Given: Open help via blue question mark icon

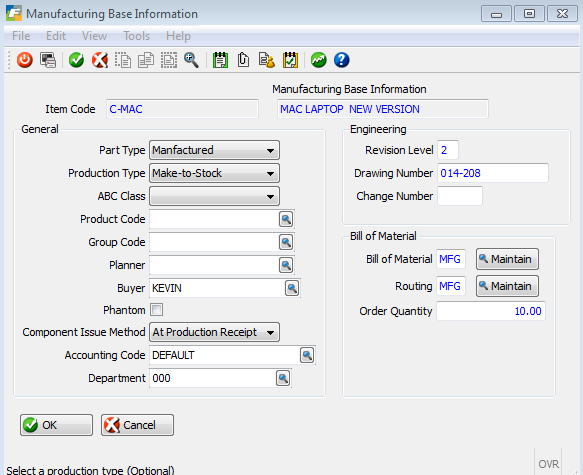Looking at the screenshot, I should (341, 60).
